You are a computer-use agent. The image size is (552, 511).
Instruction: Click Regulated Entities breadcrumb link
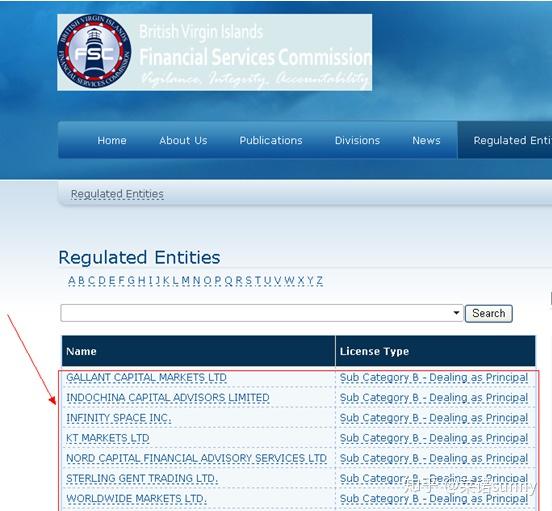pos(117,194)
